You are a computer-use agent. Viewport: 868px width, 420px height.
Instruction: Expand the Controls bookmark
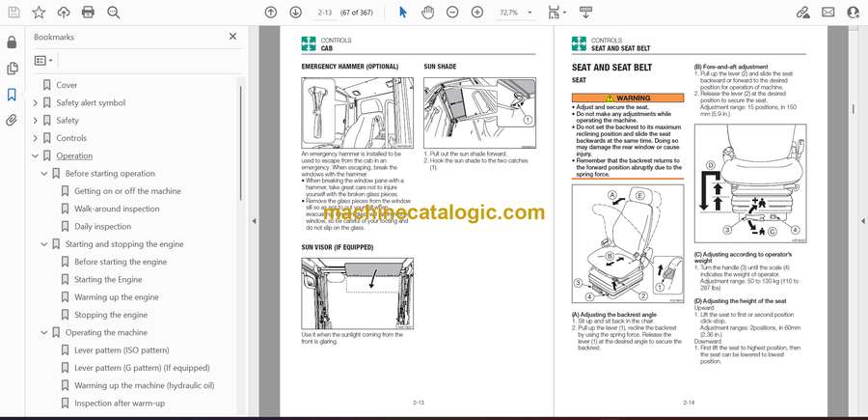click(36, 138)
